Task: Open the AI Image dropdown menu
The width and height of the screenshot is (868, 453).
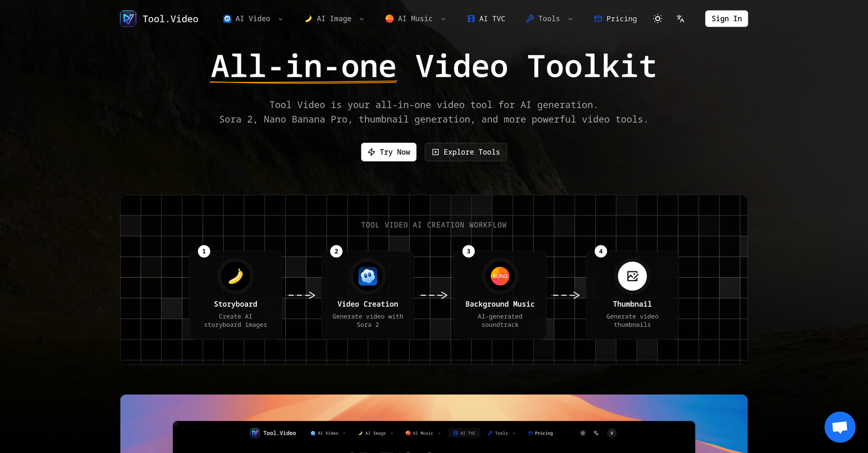Action: [x=334, y=18]
